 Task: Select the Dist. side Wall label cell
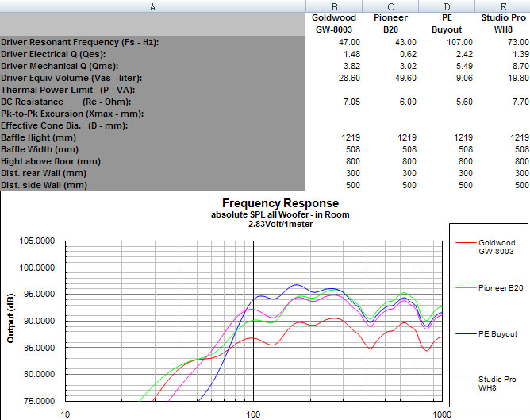coord(152,185)
